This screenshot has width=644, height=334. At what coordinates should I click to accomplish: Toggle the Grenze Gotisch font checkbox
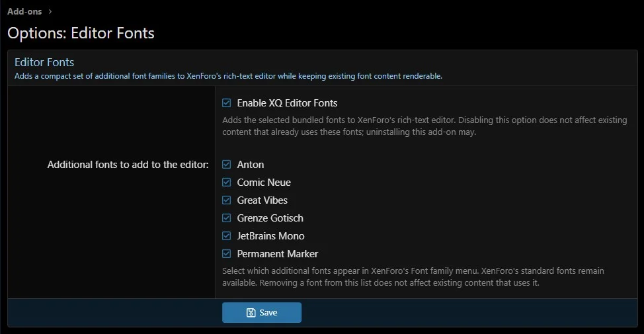point(226,218)
